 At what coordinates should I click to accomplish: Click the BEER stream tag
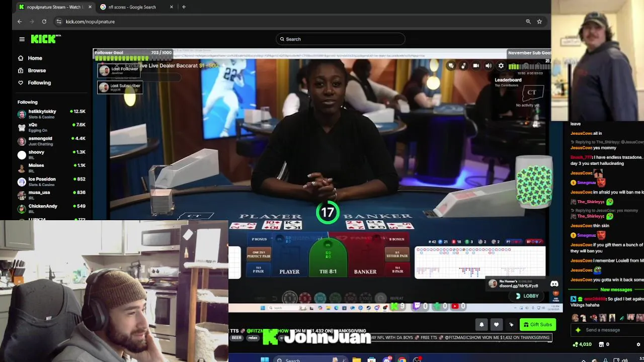point(236,338)
